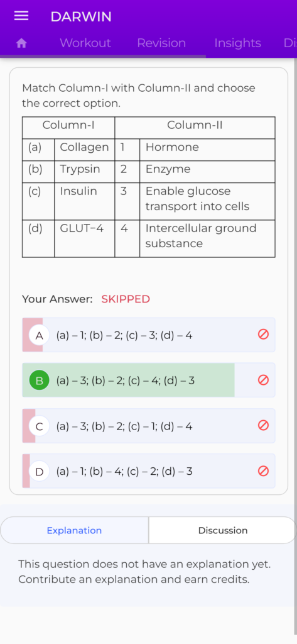Click the report icon on option B
Image resolution: width=297 pixels, height=644 pixels.
click(x=263, y=380)
